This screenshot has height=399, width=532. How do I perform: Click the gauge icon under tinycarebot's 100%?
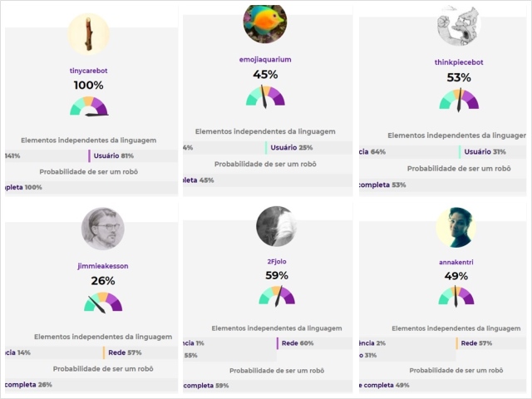89,106
